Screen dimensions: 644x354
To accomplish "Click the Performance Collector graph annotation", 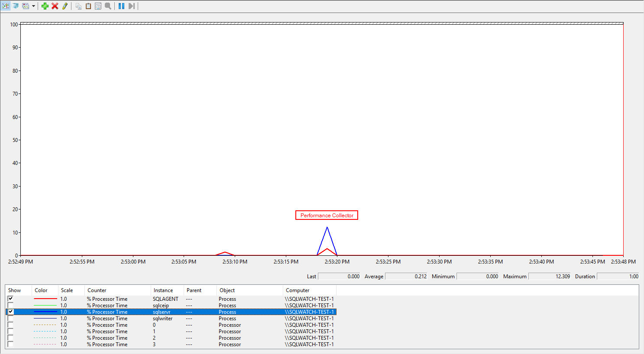I will pos(327,215).
